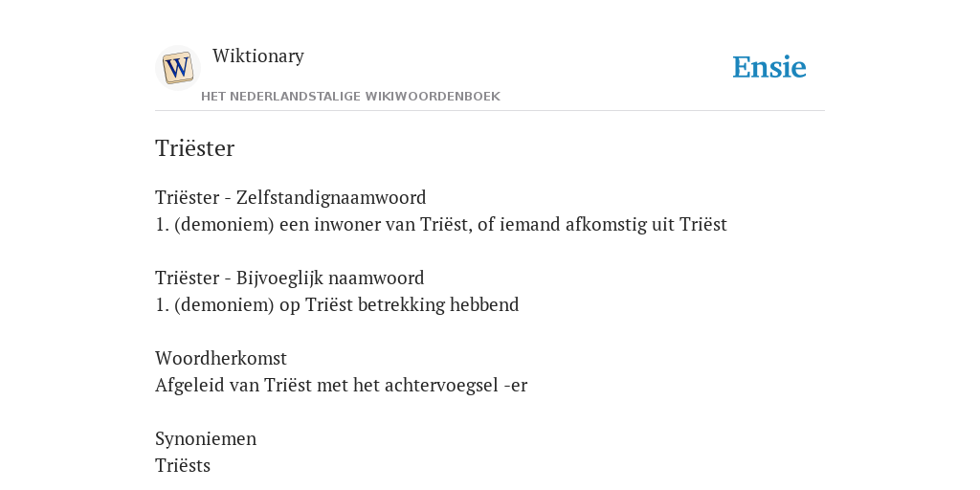Click the Woordherkomst section label
The width and height of the screenshot is (980, 490).
point(221,358)
